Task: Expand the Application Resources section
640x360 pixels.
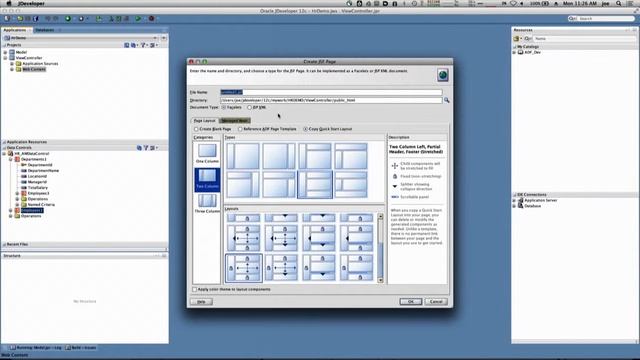Action: click(4, 142)
